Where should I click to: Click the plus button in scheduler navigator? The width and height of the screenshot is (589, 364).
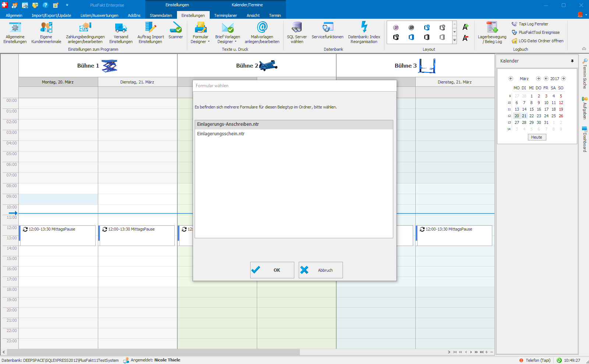click(x=487, y=352)
